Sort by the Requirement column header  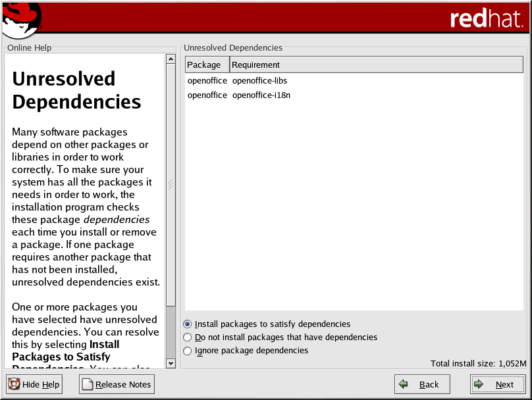tap(255, 64)
